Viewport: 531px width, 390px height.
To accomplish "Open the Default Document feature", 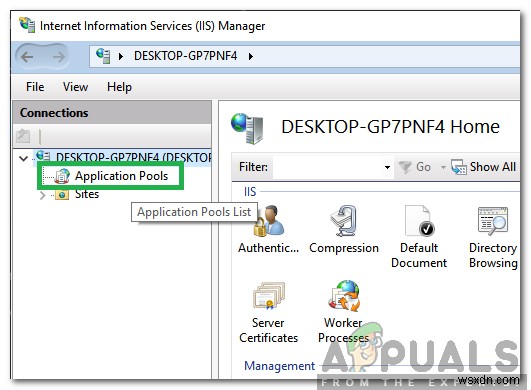I will [x=419, y=237].
